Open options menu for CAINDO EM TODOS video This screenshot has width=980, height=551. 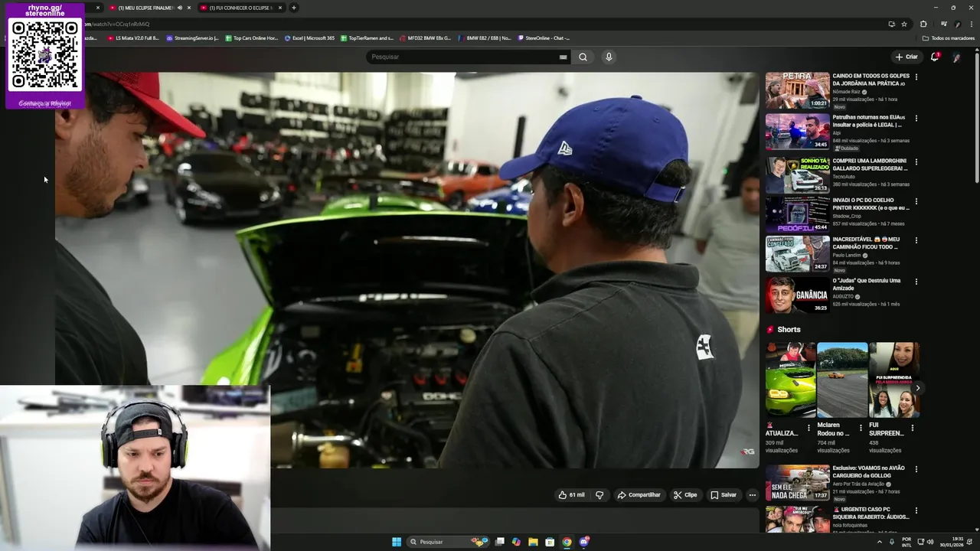coord(916,77)
